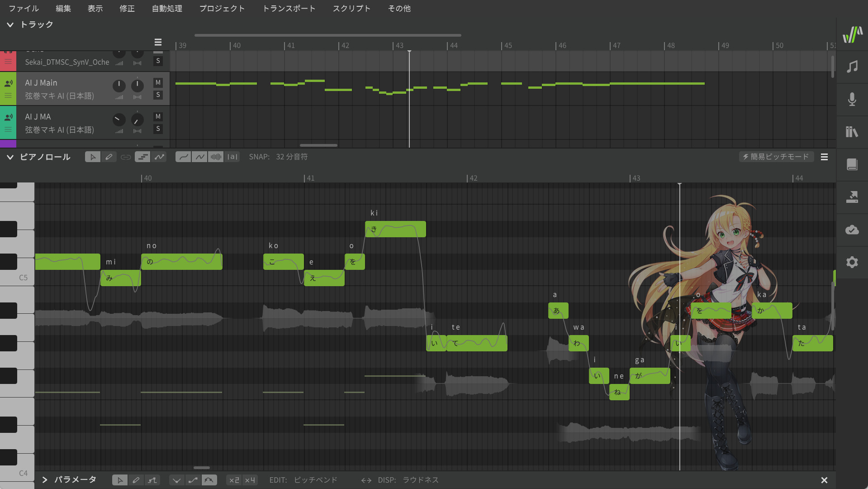Click AI J Main volume knob
The width and height of the screenshot is (868, 489).
coord(119,85)
